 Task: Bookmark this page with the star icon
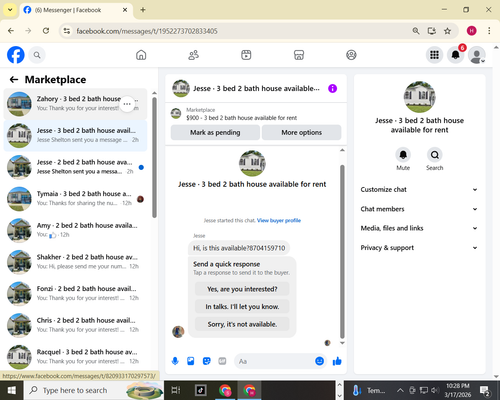(447, 31)
